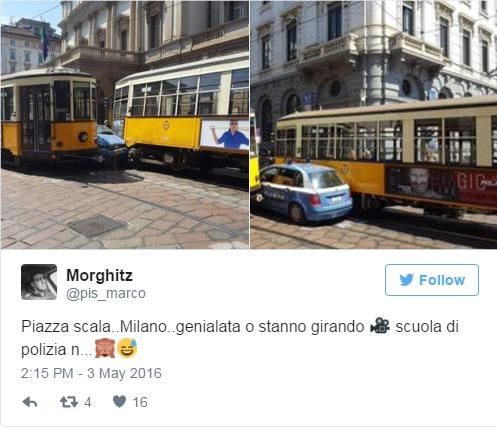Click the like count 16

(140, 402)
